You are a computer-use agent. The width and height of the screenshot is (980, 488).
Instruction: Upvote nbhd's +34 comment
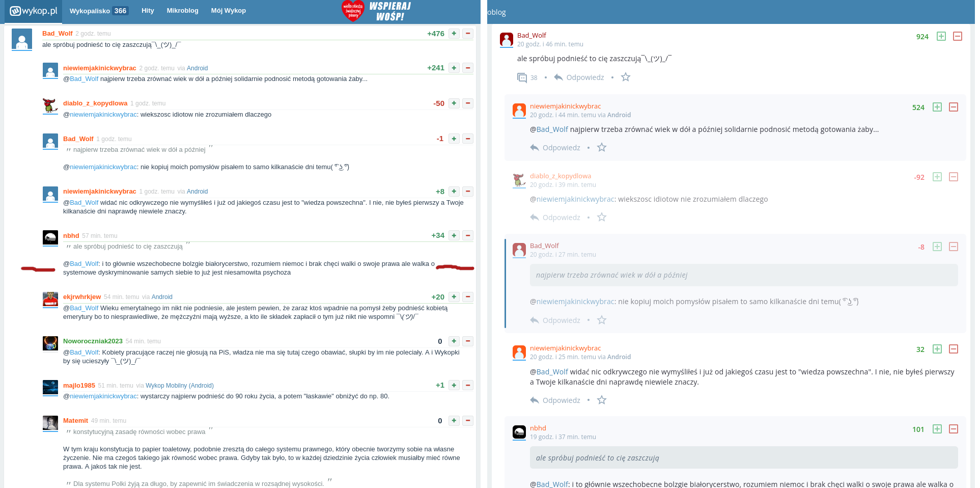point(454,235)
